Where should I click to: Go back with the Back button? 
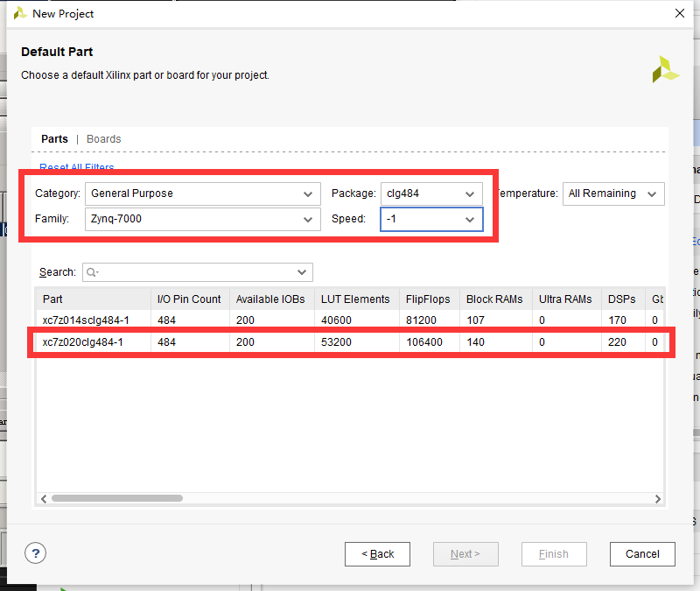click(377, 554)
